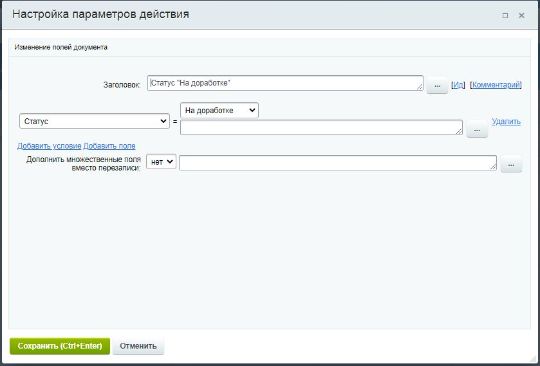Select the Дополнить множественные поля label
This screenshot has height=366, width=540.
(x=84, y=164)
